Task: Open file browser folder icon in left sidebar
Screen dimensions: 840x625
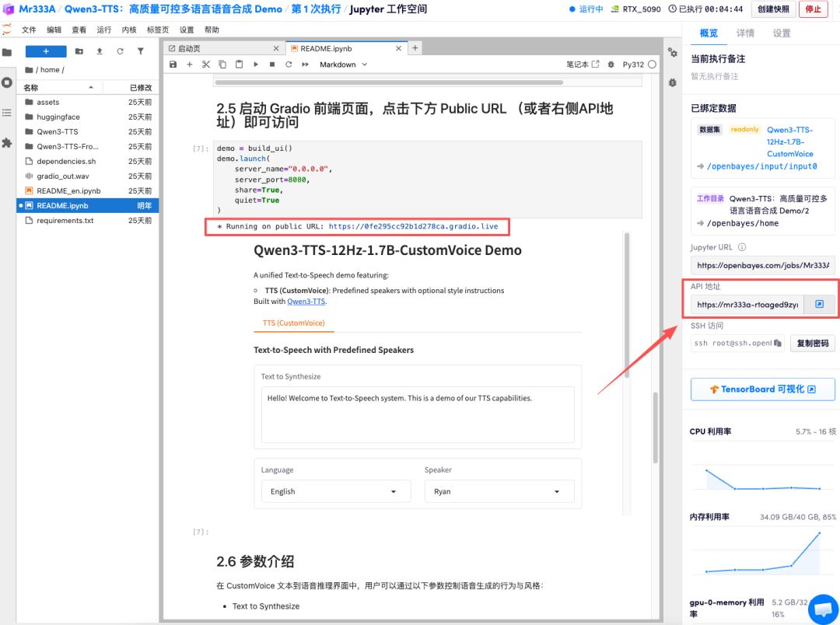Action: point(7,52)
